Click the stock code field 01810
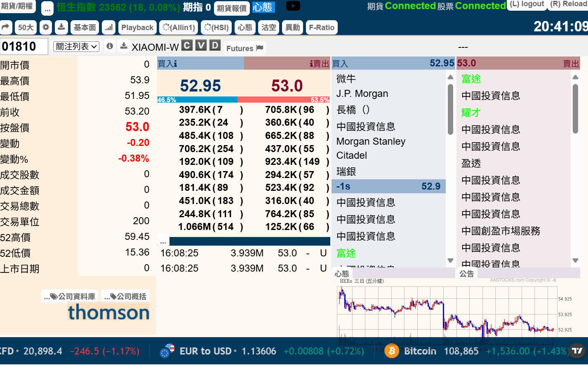The width and height of the screenshot is (588, 366). pyautogui.click(x=24, y=47)
